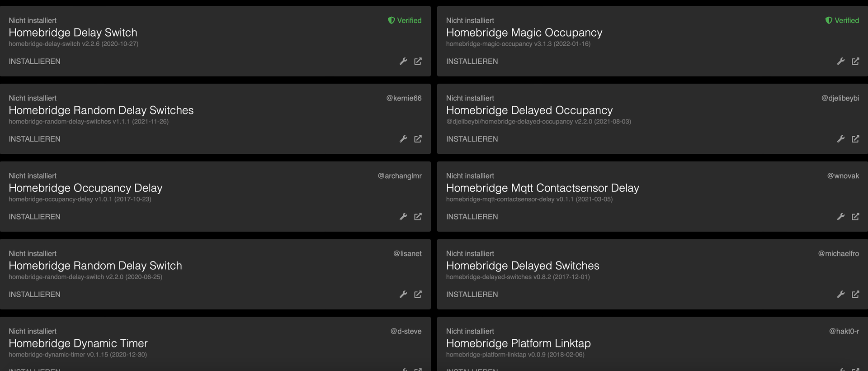Install Homebridge Mqtt Contactsensor Delay plugin

[472, 217]
